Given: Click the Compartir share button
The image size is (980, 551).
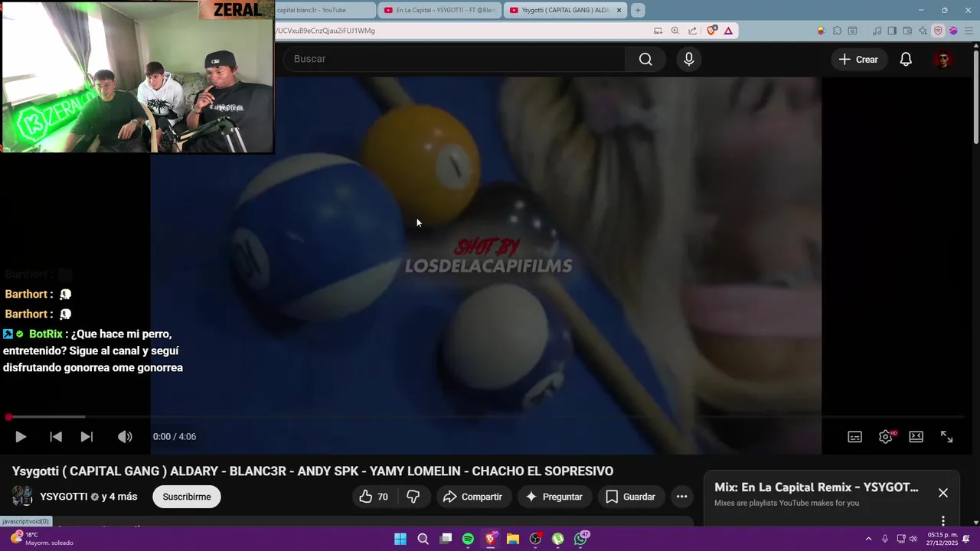Looking at the screenshot, I should click(473, 497).
